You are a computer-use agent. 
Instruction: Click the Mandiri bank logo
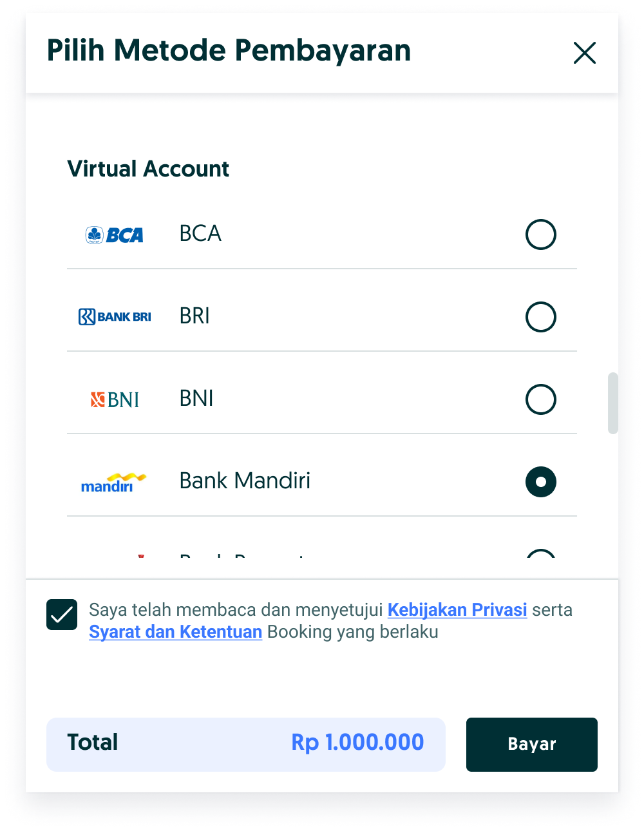point(113,482)
